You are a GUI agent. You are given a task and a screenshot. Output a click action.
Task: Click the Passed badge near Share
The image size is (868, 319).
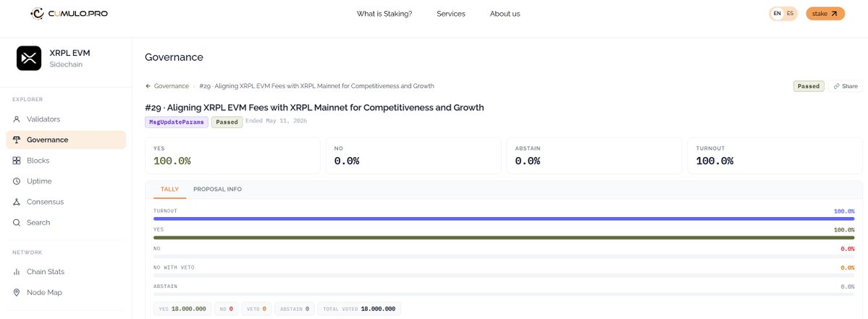pos(809,86)
